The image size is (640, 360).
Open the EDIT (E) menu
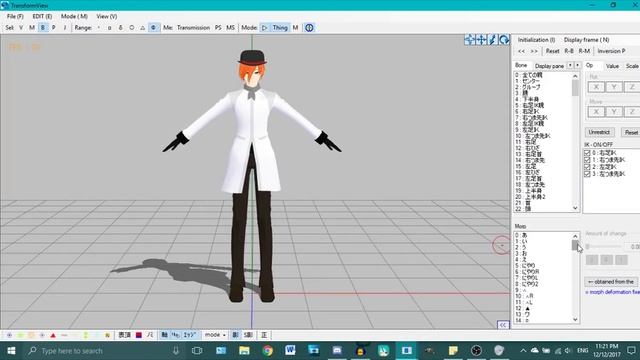coord(42,16)
